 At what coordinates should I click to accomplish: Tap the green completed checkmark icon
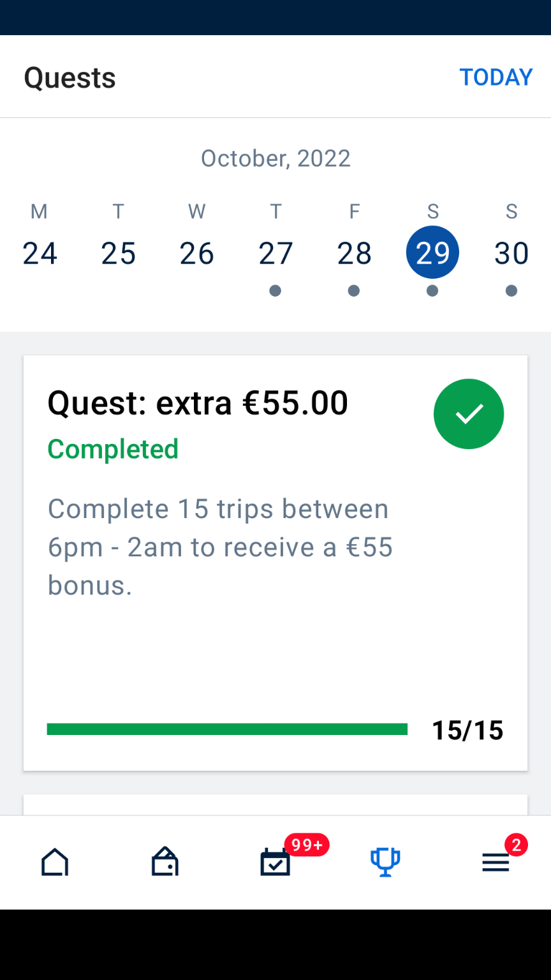coord(469,414)
